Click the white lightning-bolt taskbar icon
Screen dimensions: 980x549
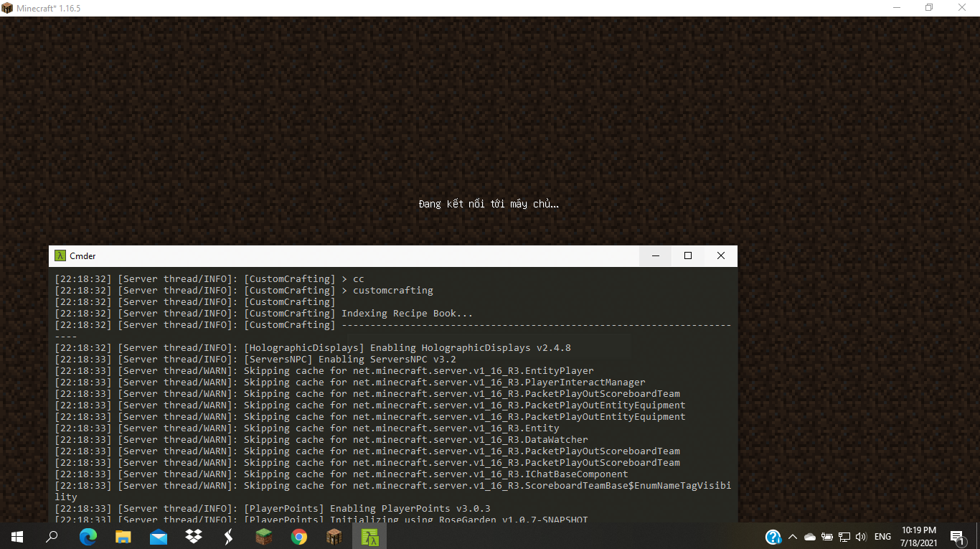point(229,536)
